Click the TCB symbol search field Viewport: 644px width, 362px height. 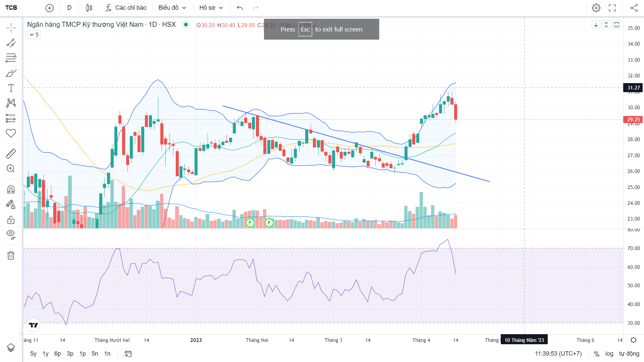(x=11, y=8)
